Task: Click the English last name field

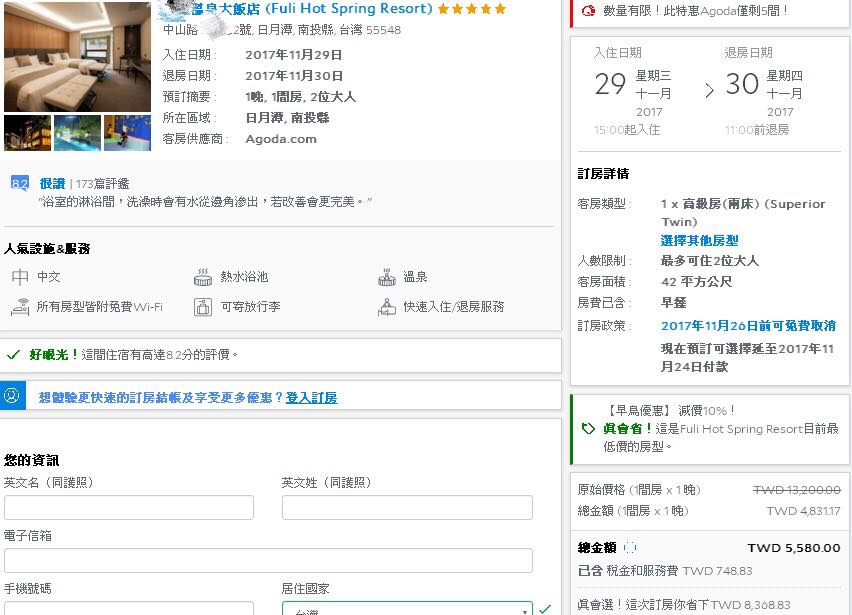Action: click(x=407, y=507)
